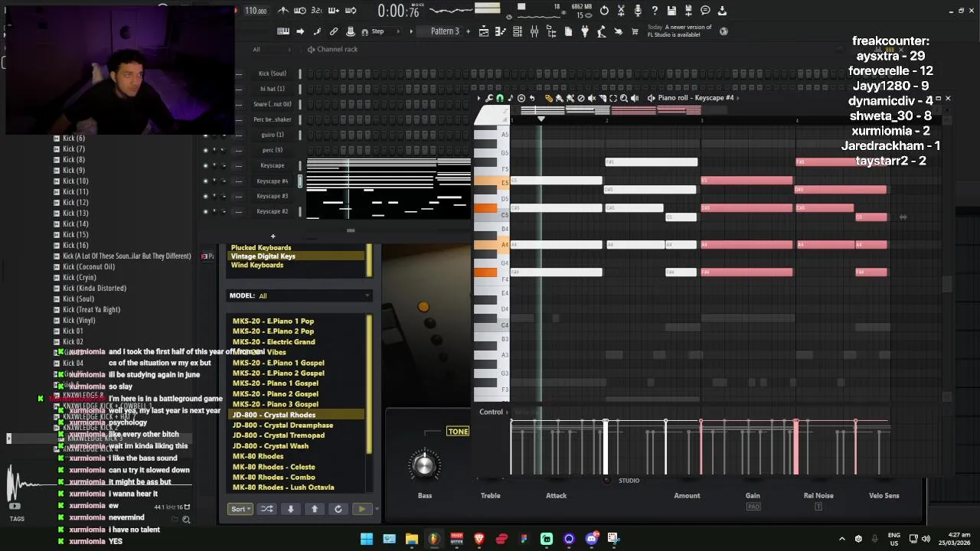This screenshot has height=551, width=980.
Task: Click the playback speaker tool in piano roll
Action: (635, 98)
